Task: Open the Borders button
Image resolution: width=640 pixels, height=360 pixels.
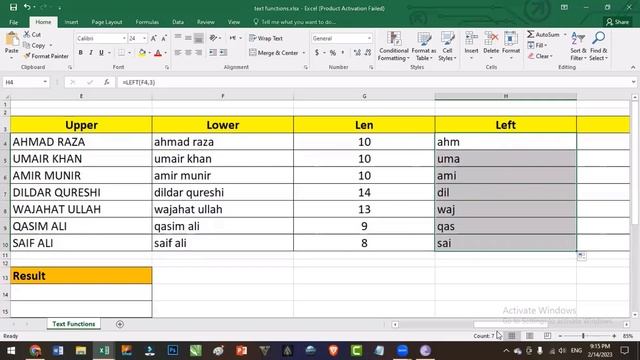Action: [x=122, y=53]
